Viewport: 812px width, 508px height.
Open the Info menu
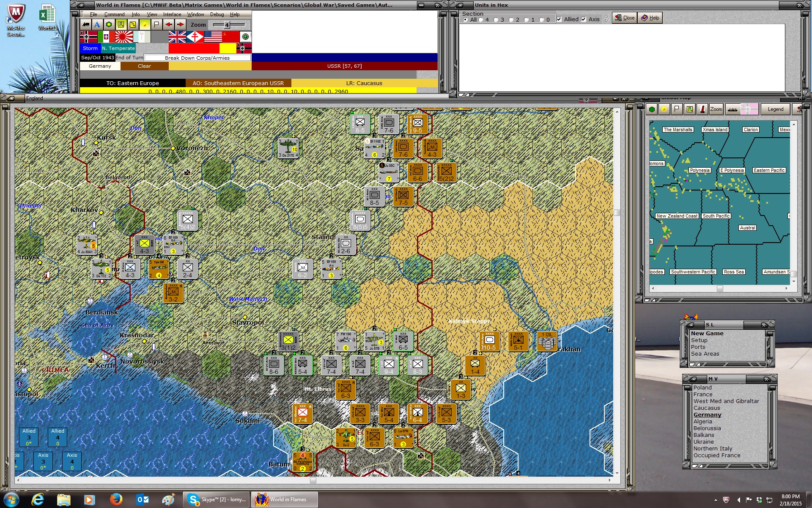click(135, 14)
